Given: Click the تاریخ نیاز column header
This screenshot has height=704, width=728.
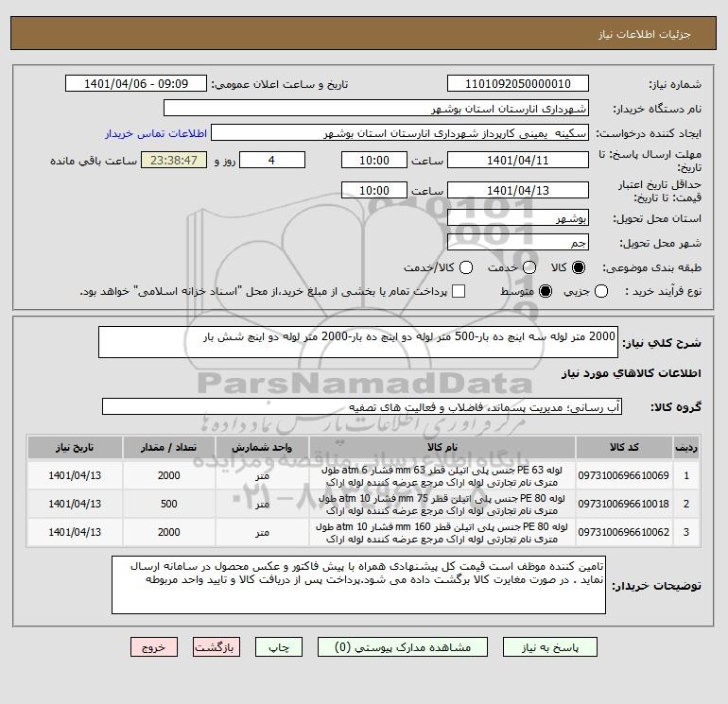Looking at the screenshot, I should click(x=75, y=447).
